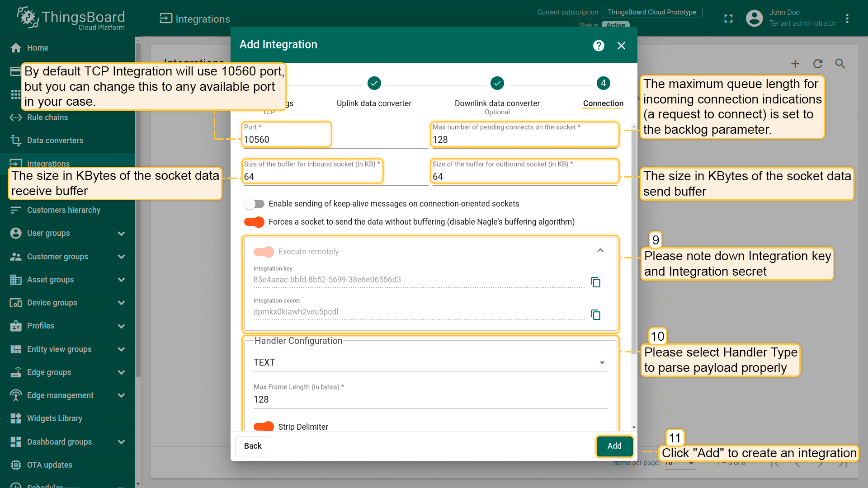The height and width of the screenshot is (488, 868).
Task: Toggle Execute remotely switch
Action: 264,252
